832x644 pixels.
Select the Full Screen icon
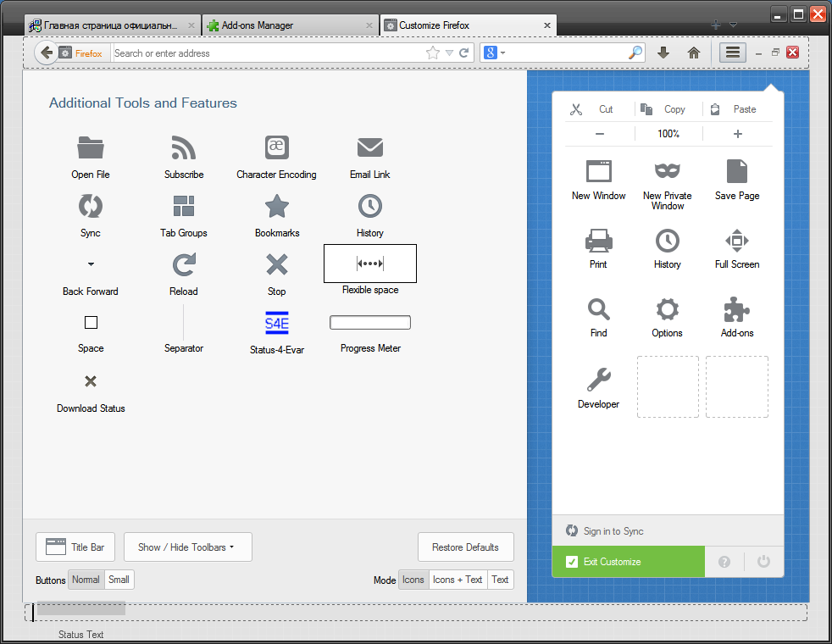coord(736,241)
